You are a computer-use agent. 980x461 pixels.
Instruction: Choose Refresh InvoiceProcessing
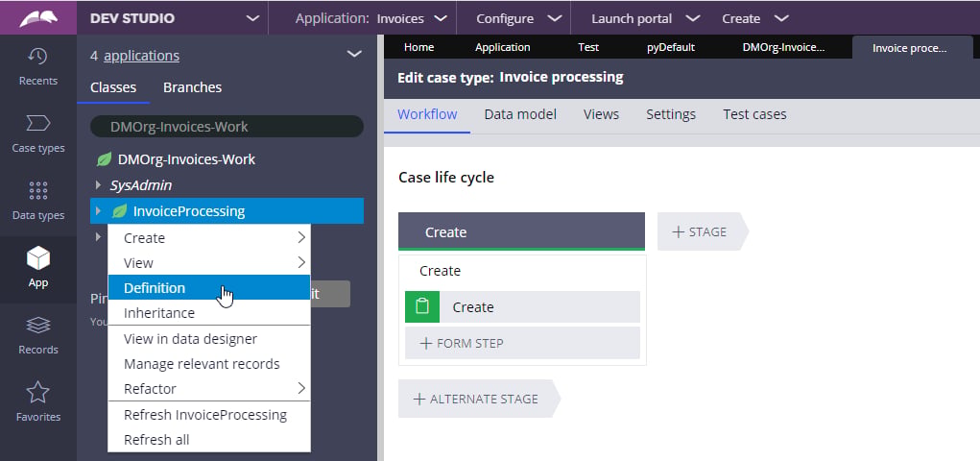pyautogui.click(x=208, y=415)
